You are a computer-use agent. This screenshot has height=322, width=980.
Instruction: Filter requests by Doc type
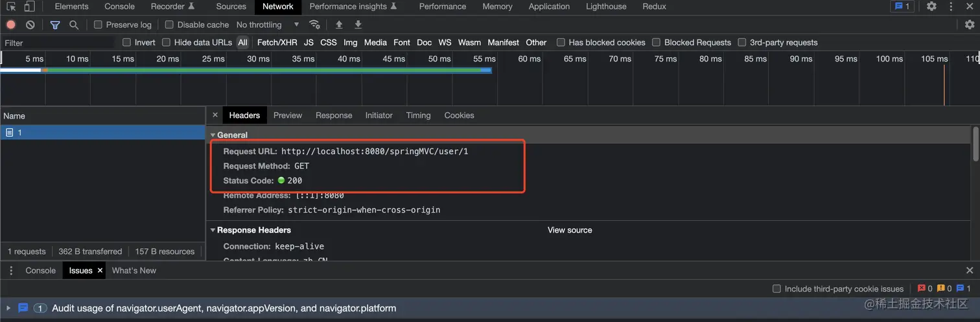(x=424, y=42)
